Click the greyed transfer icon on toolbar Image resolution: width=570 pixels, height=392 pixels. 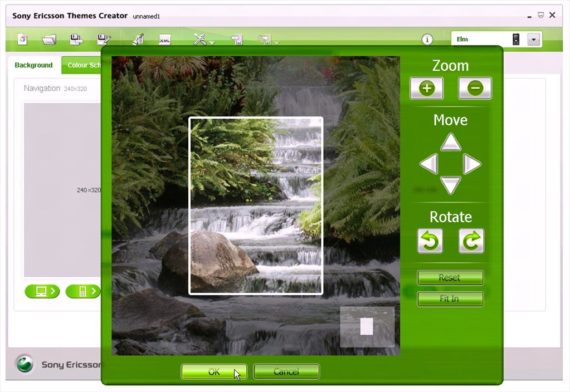265,39
